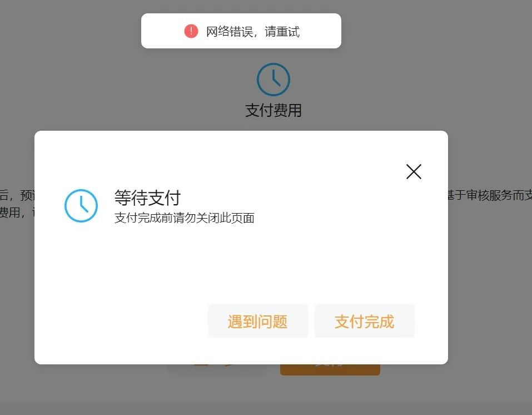
Task: Click the 等待支付 dialog title
Action: [x=147, y=197]
